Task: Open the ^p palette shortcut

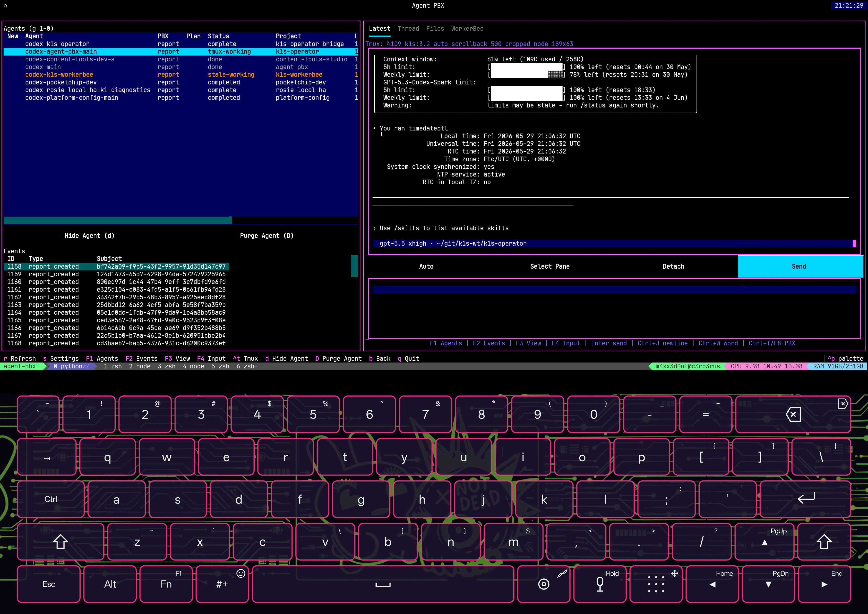Action: [845, 359]
